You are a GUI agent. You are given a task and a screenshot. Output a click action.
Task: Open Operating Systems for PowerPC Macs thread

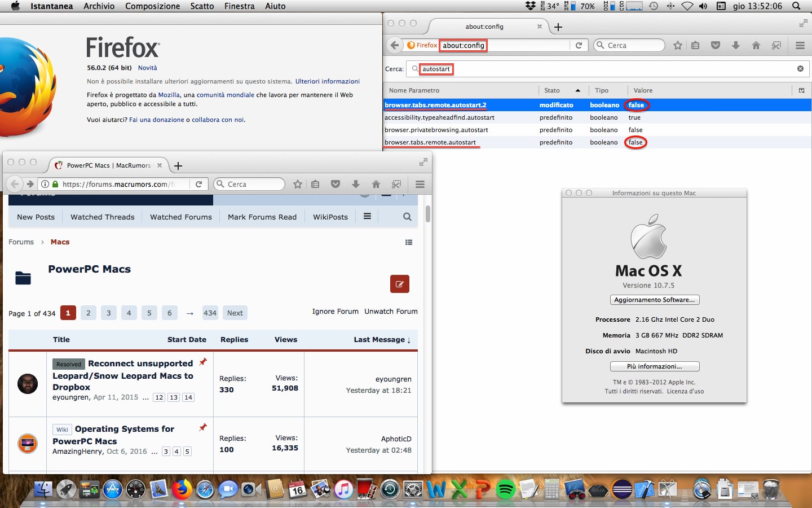(113, 435)
